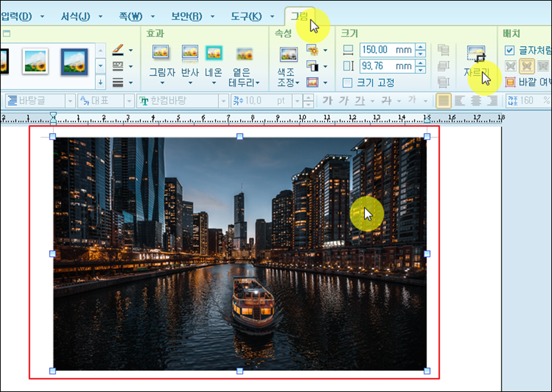Select right paragraph alignment
This screenshot has width=552, height=392.
pos(492,101)
